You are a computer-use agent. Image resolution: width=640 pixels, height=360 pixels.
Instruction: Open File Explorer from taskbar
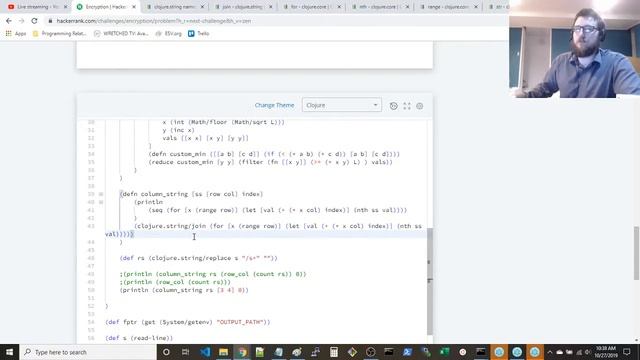(x=223, y=352)
